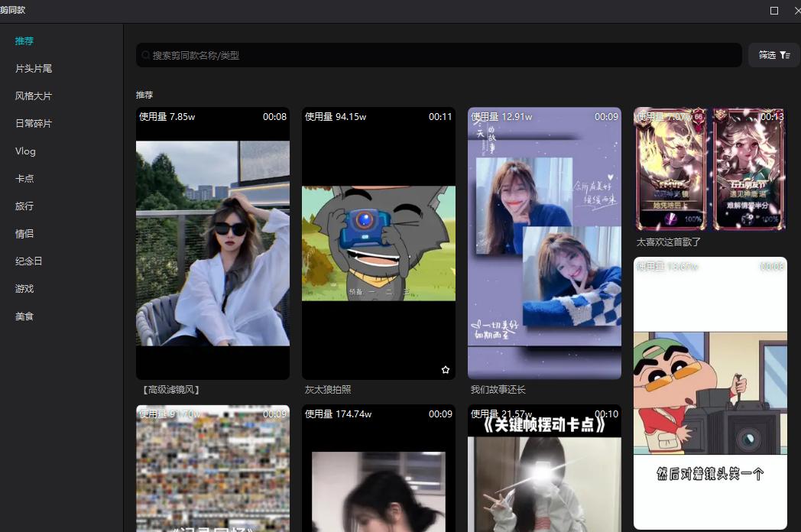Image resolution: width=801 pixels, height=532 pixels.
Task: Select the 推荐 category in the sidebar
Action: [24, 41]
